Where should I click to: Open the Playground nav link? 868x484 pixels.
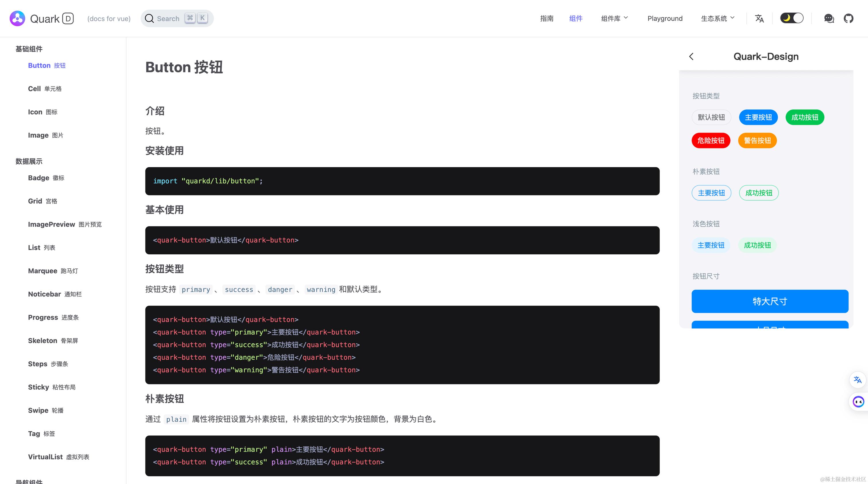pyautogui.click(x=665, y=18)
